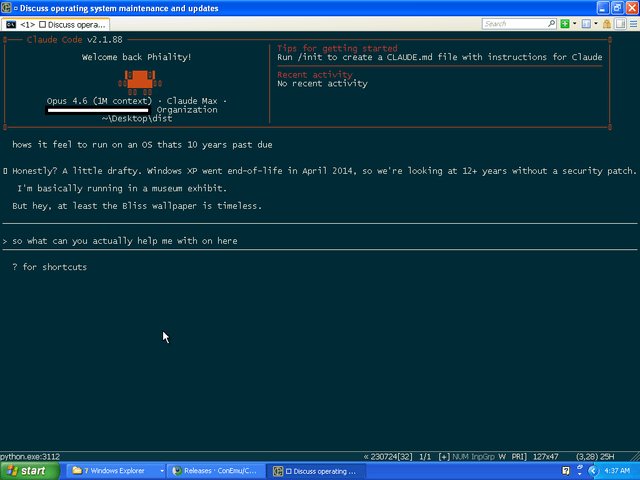The width and height of the screenshot is (640, 480).
Task: Toggle the lock (protect console) icon
Action: (607, 24)
